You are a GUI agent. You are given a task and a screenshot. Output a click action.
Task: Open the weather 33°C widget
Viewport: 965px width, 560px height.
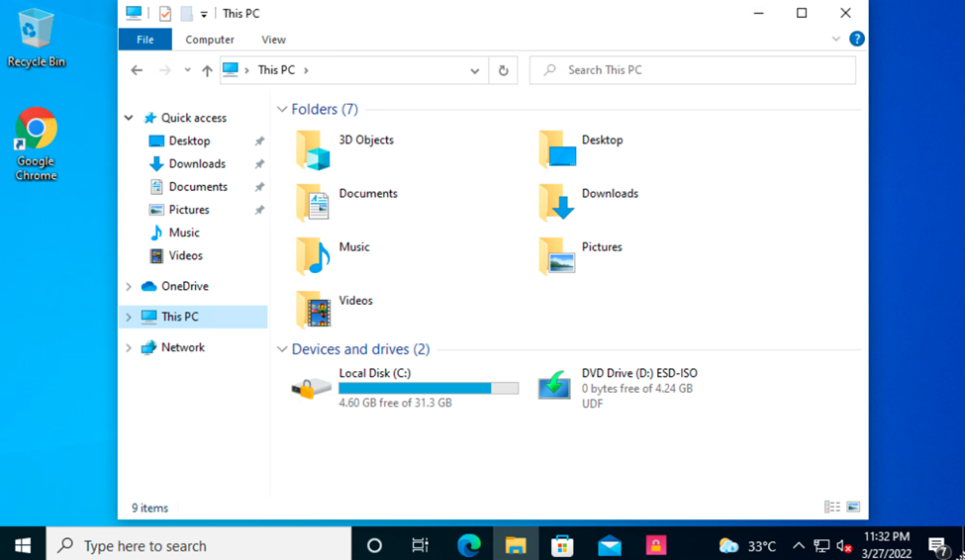point(748,545)
